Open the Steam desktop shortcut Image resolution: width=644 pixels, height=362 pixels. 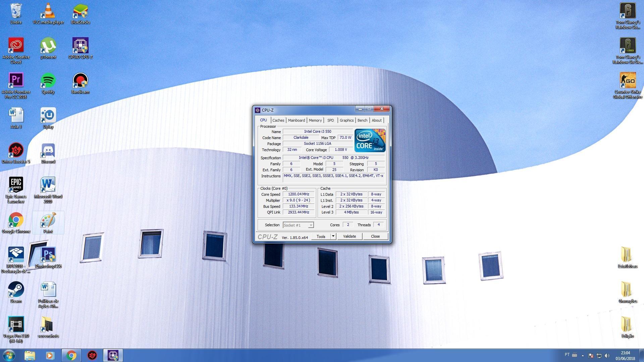(16, 292)
